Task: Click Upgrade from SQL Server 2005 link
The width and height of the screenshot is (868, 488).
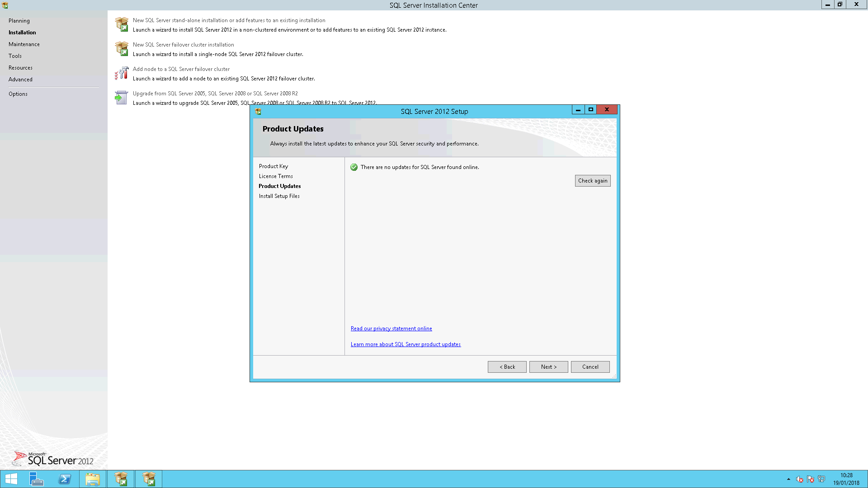Action: pos(215,94)
